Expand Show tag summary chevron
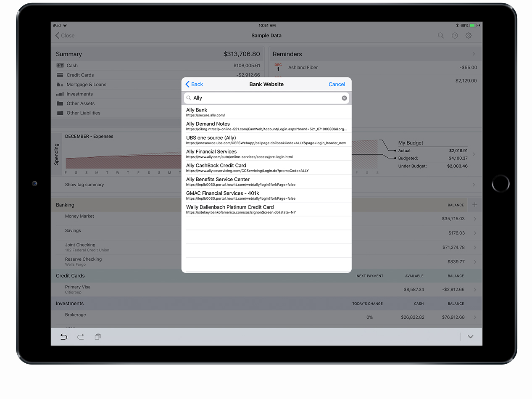This screenshot has height=399, width=532. 474,185
